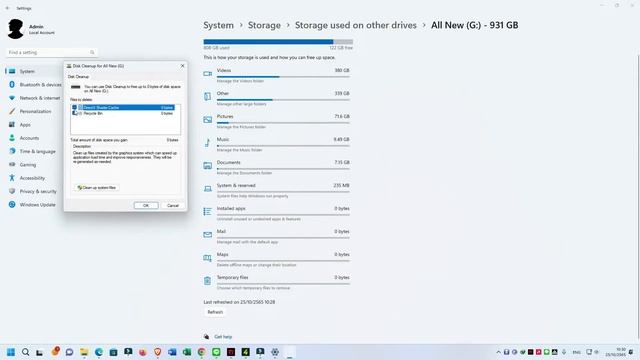Close the Disk Cleanup dialog
The image size is (640, 360).
[x=182, y=66]
